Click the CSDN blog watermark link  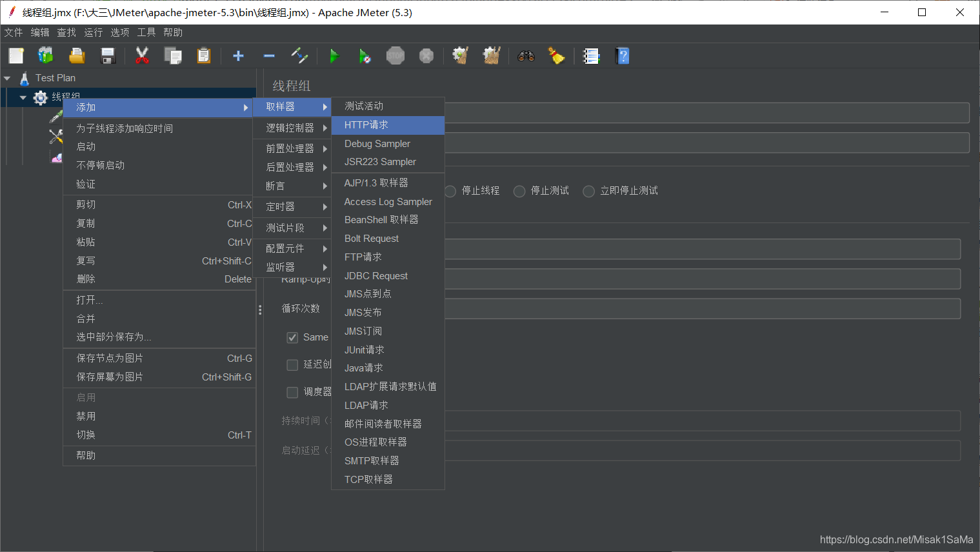click(x=897, y=539)
